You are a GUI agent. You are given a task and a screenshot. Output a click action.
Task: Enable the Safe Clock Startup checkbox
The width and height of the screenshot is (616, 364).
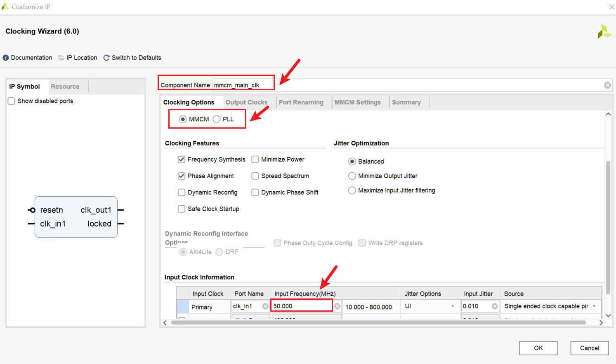pyautogui.click(x=182, y=209)
